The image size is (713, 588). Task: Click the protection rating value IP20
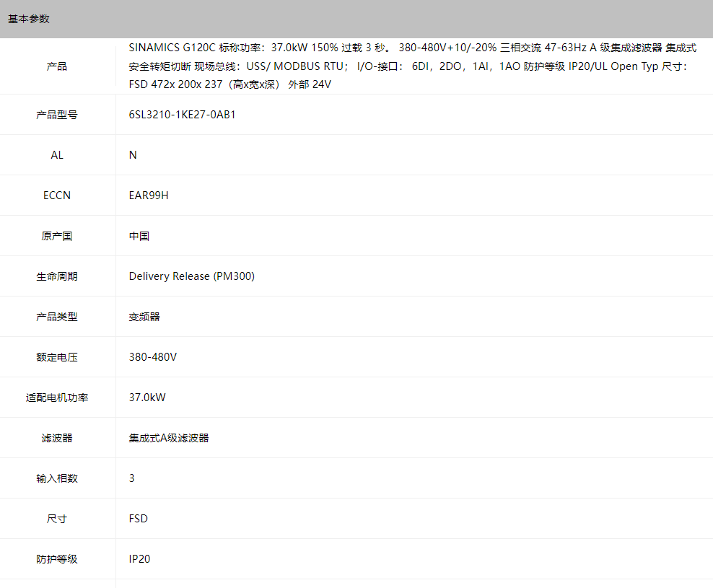pos(139,559)
